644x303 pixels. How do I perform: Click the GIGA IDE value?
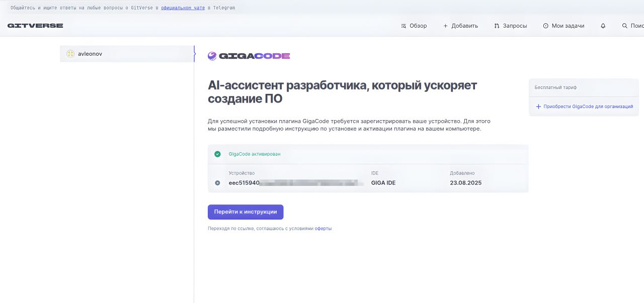pos(383,183)
